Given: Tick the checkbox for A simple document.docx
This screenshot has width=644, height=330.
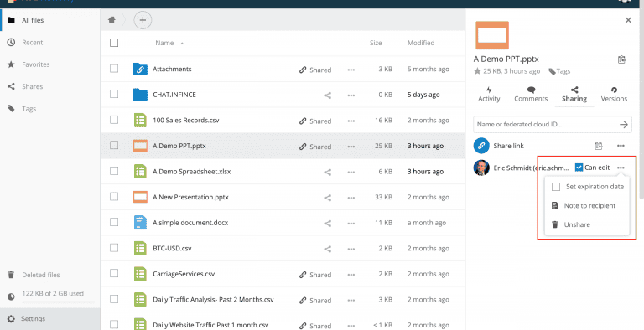Looking at the screenshot, I should pos(114,222).
